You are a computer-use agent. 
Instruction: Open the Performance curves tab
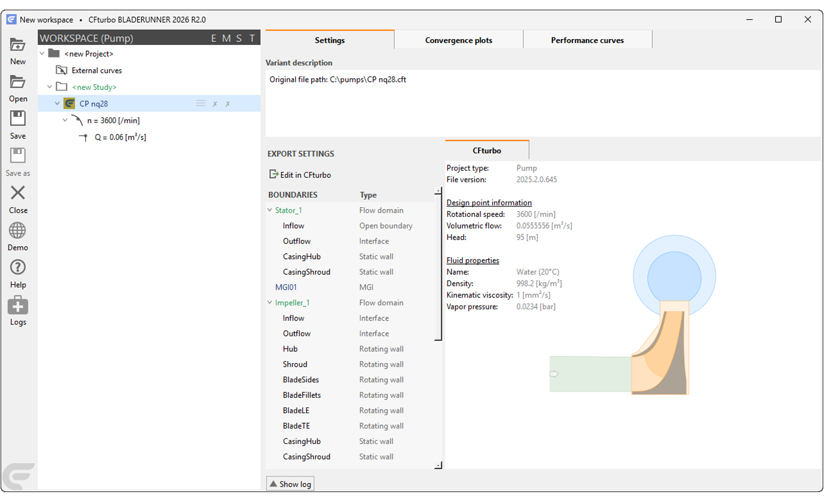[588, 40]
